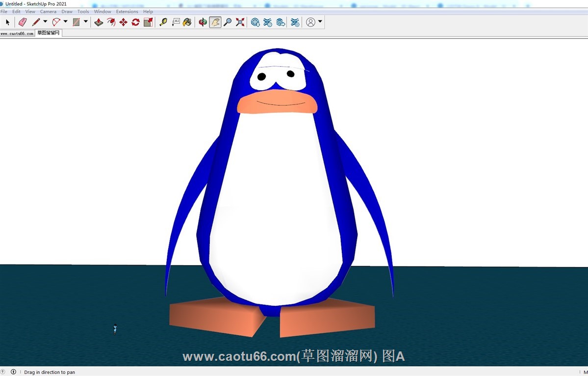
Task: Click 'Drag in direction to pan' status text
Action: click(50, 372)
